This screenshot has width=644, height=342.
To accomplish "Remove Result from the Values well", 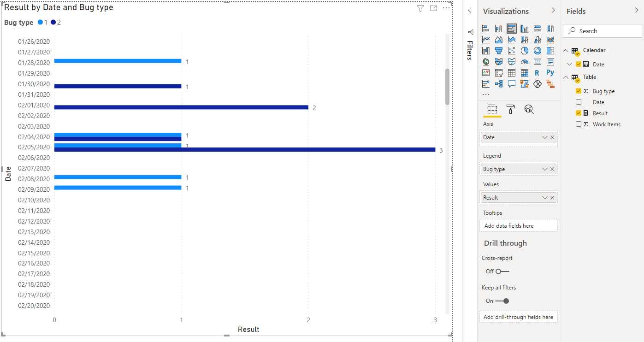I will [552, 198].
